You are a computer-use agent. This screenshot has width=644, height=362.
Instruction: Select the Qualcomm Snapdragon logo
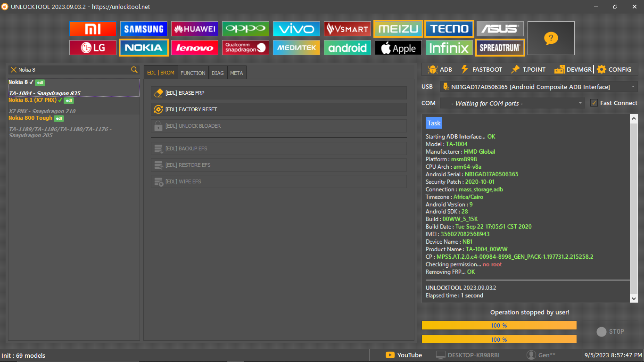(245, 48)
